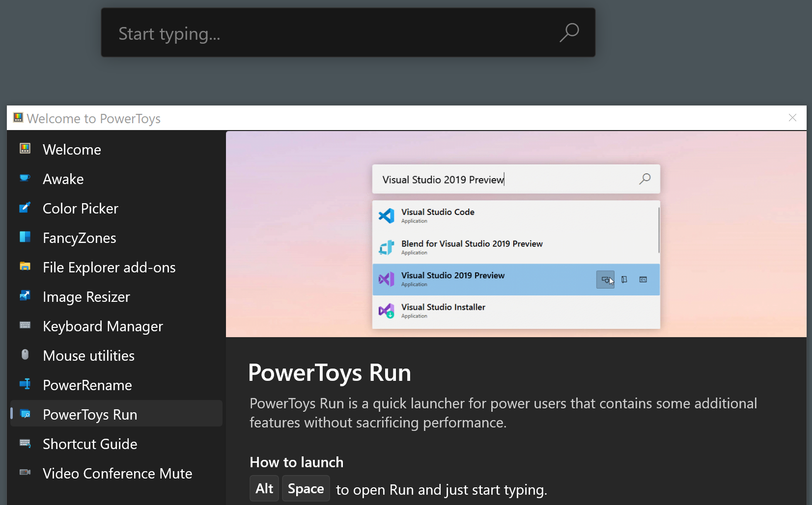812x505 pixels.
Task: Click the Shortcut Guide icon
Action: pos(25,443)
